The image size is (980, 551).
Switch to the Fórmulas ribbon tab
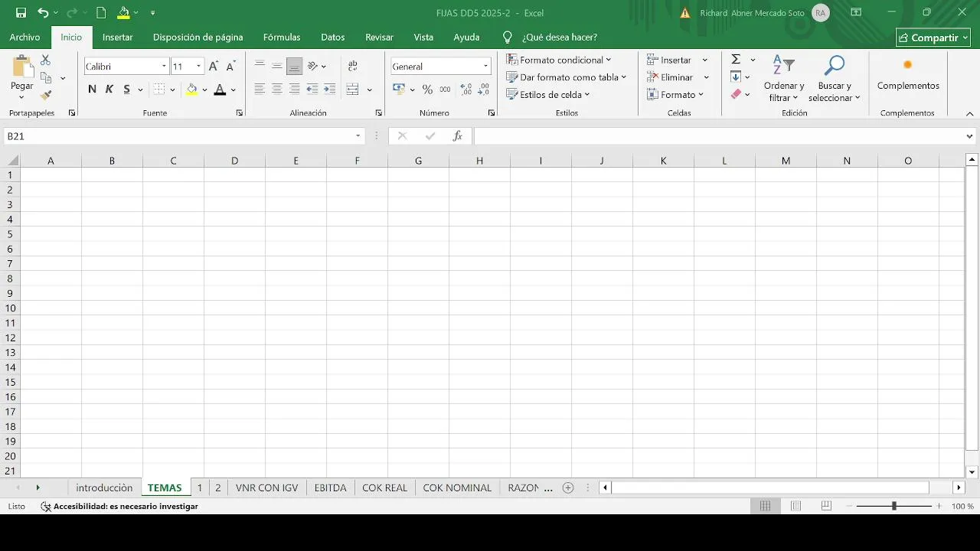point(282,37)
